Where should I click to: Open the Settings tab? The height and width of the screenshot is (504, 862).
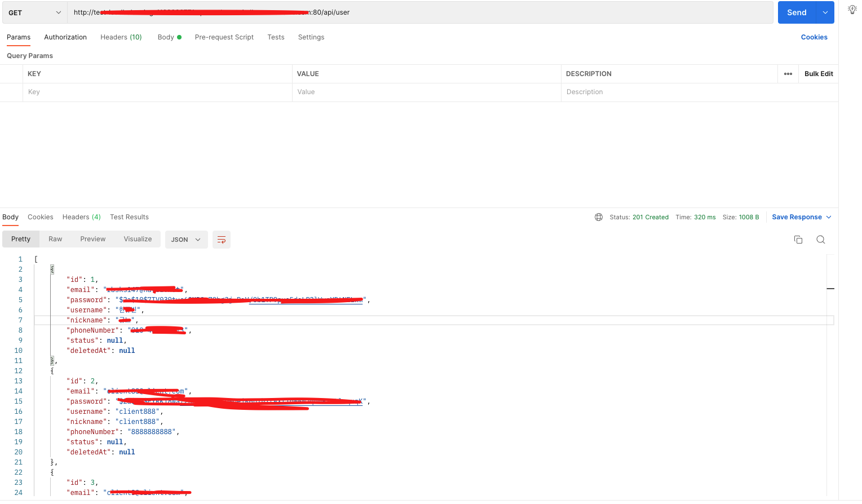tap(311, 37)
